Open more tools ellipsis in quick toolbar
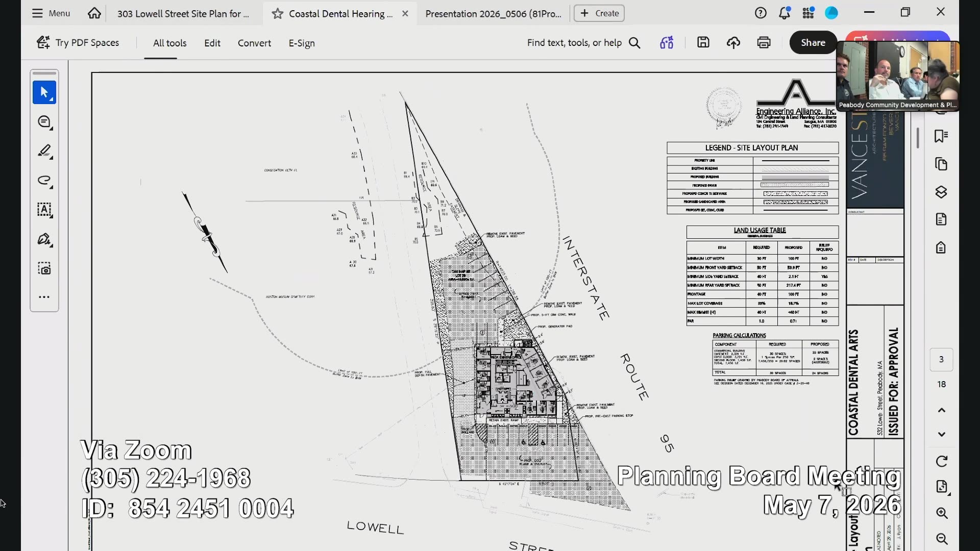The width and height of the screenshot is (980, 551). [44, 297]
